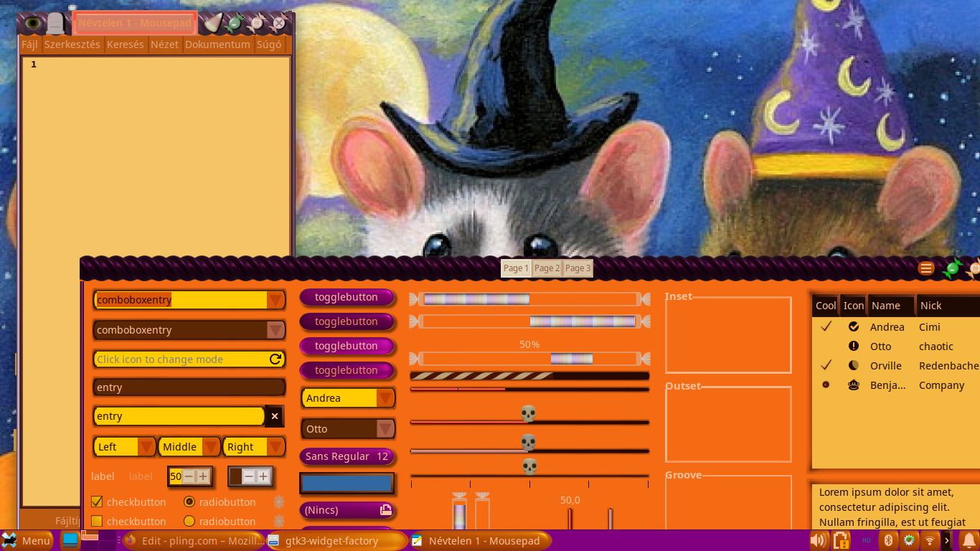Toggle the first checked checkbutton

pyautogui.click(x=97, y=501)
